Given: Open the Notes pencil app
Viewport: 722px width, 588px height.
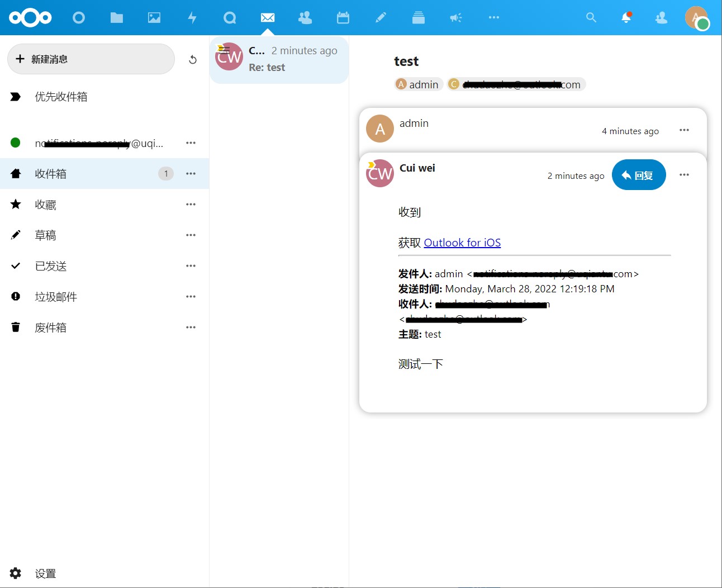Looking at the screenshot, I should (381, 18).
